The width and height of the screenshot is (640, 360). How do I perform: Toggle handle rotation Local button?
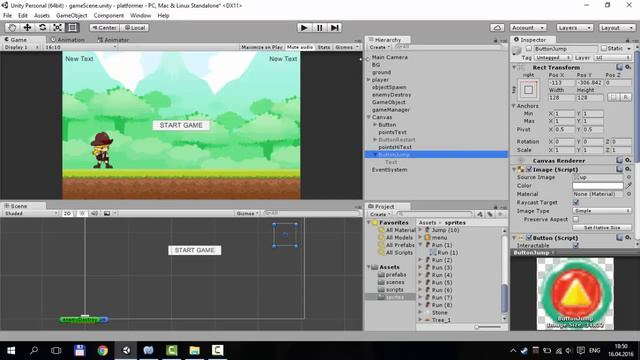tap(135, 27)
